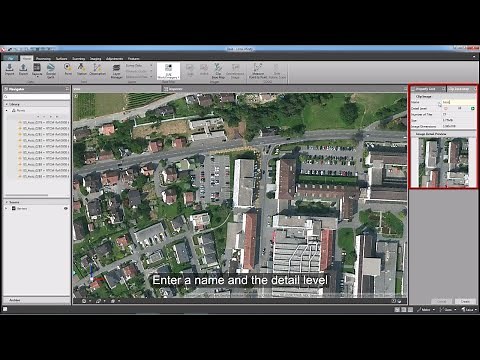Image resolution: width=480 pixels, height=360 pixels.
Task: Click the third icon in the viewer bottom toolbar
Action: click(113, 301)
